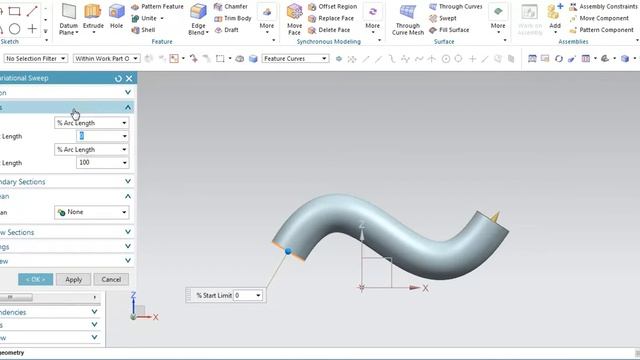Expand the Dependencies panel below the dialog
The width and height of the screenshot is (640, 360).
(94, 312)
